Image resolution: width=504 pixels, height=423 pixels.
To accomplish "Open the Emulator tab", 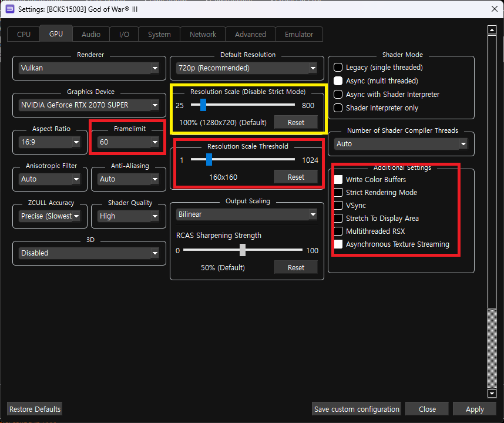I will tap(299, 35).
